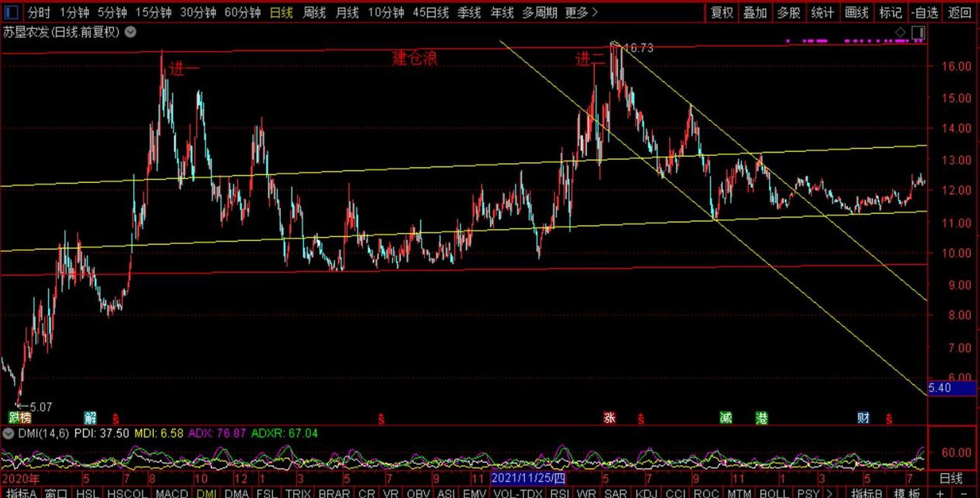980x498 pixels.
Task: Switch indicator to MACD
Action: (x=171, y=493)
